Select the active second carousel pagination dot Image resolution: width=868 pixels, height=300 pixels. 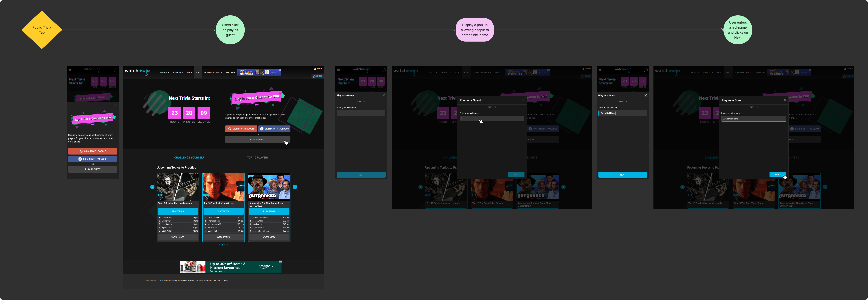[x=222, y=245]
